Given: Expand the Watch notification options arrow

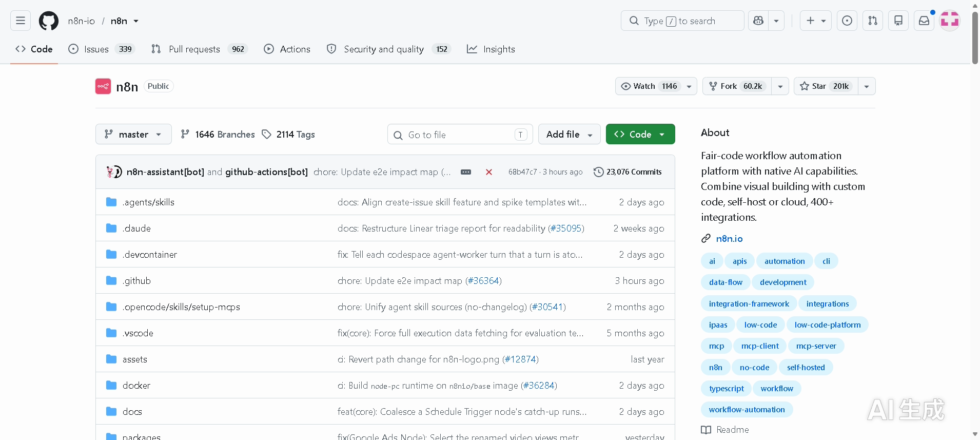Looking at the screenshot, I should click(690, 86).
